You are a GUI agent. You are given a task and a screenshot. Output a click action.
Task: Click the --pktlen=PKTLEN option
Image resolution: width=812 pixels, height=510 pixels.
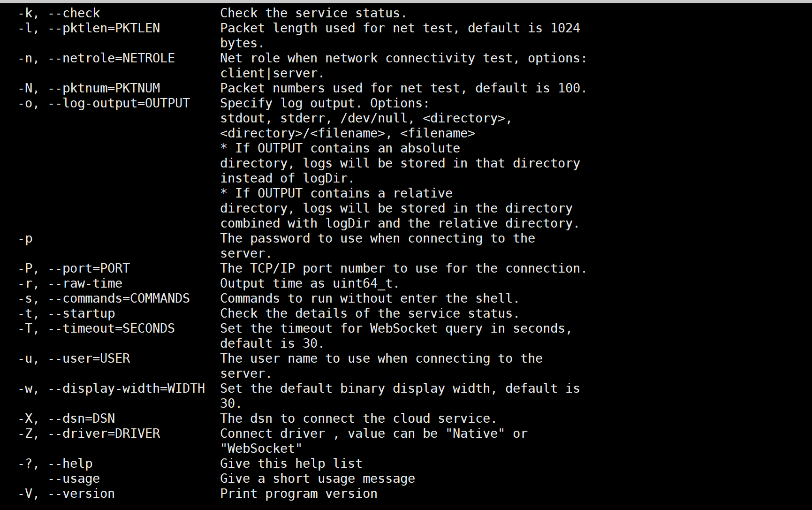[x=104, y=28]
